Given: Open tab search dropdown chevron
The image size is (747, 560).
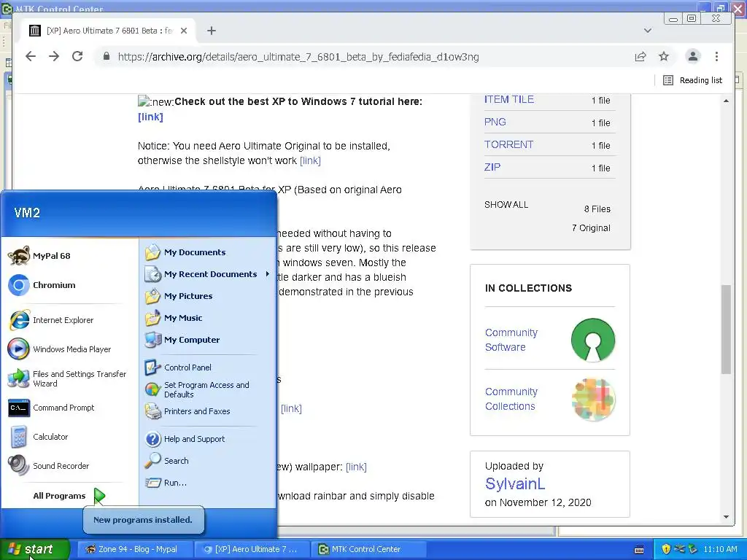Looking at the screenshot, I should click(x=648, y=31).
